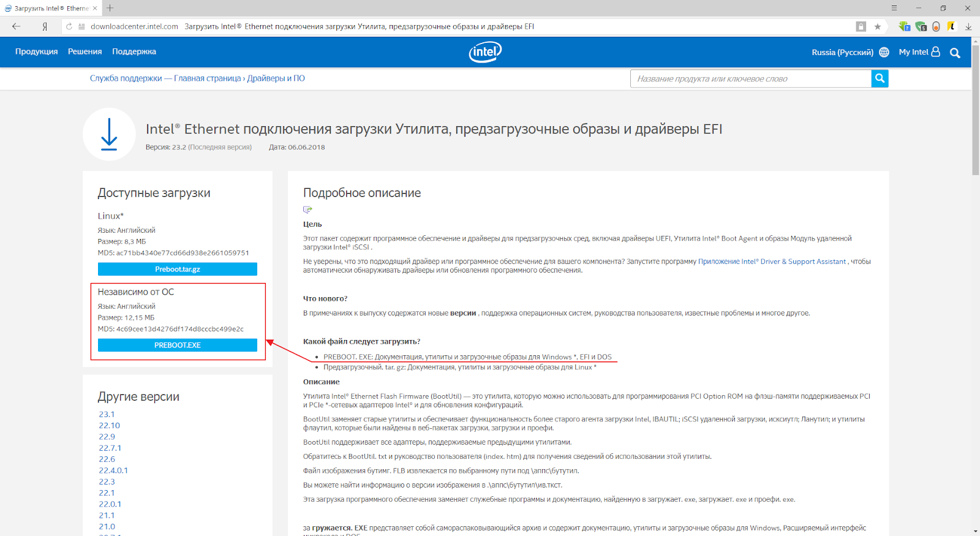Click the Служба поддержки — Главная страница breadcrumb
The height and width of the screenshot is (536, 980).
(x=165, y=78)
